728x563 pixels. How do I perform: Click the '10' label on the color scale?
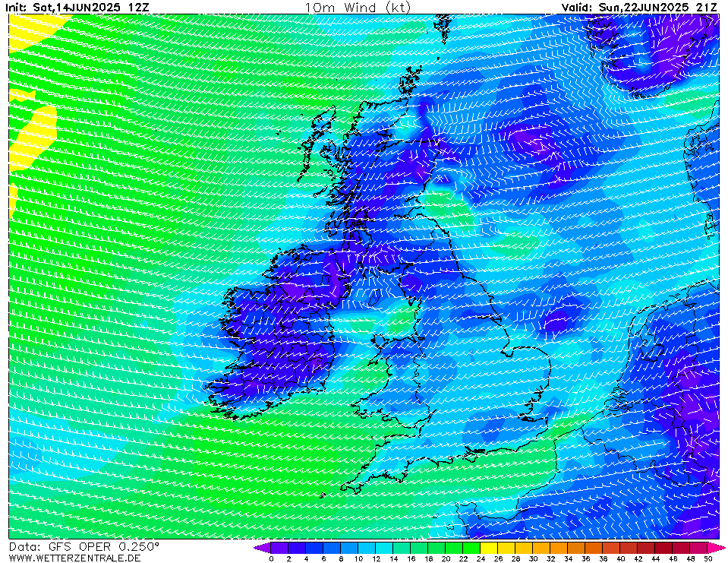[x=358, y=558]
